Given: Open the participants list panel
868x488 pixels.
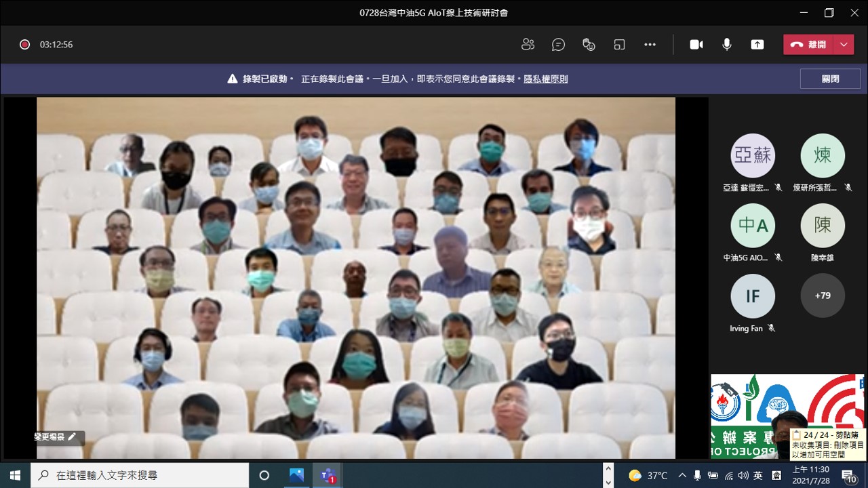Looking at the screenshot, I should [x=528, y=45].
